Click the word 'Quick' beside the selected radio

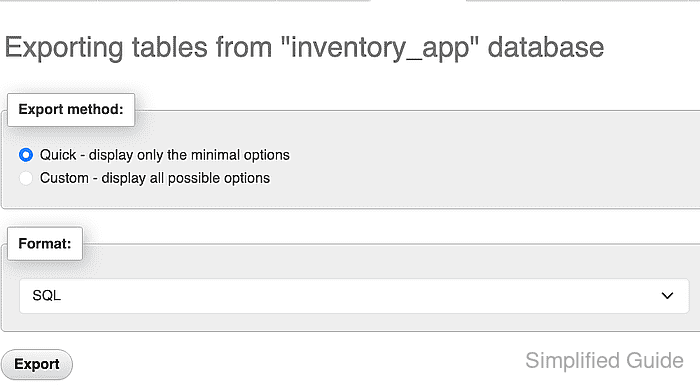(58, 155)
